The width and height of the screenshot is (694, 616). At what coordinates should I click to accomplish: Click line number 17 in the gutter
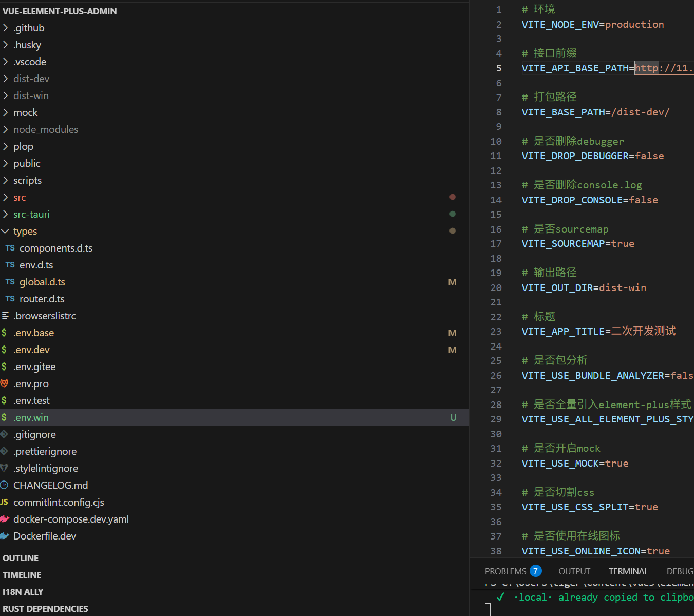(496, 244)
